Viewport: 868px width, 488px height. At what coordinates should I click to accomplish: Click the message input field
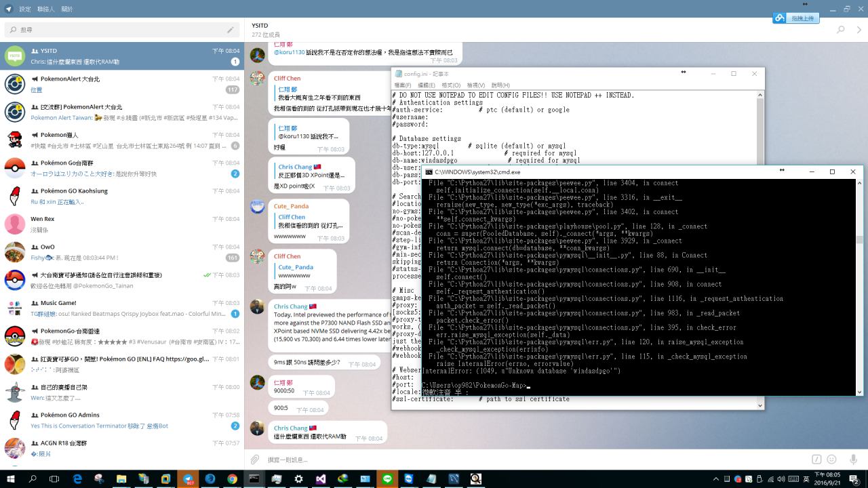tap(529, 460)
